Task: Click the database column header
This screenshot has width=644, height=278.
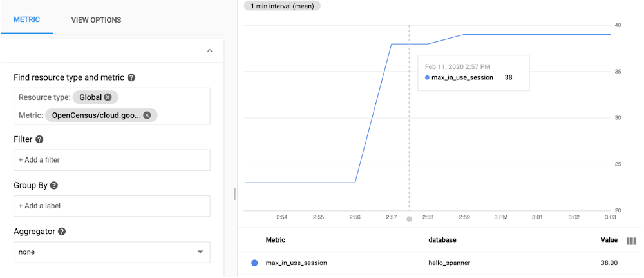Action: 442,240
